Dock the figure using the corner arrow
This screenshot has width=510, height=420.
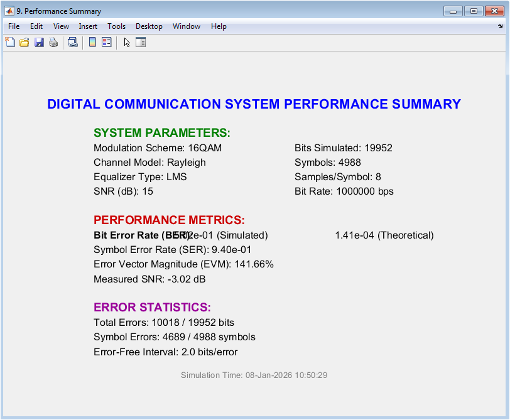click(x=501, y=26)
